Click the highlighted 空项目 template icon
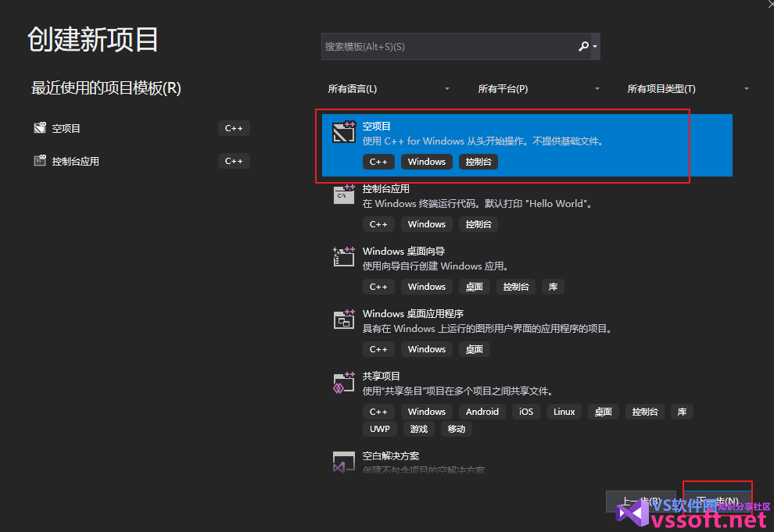The image size is (774, 532). pos(343,132)
